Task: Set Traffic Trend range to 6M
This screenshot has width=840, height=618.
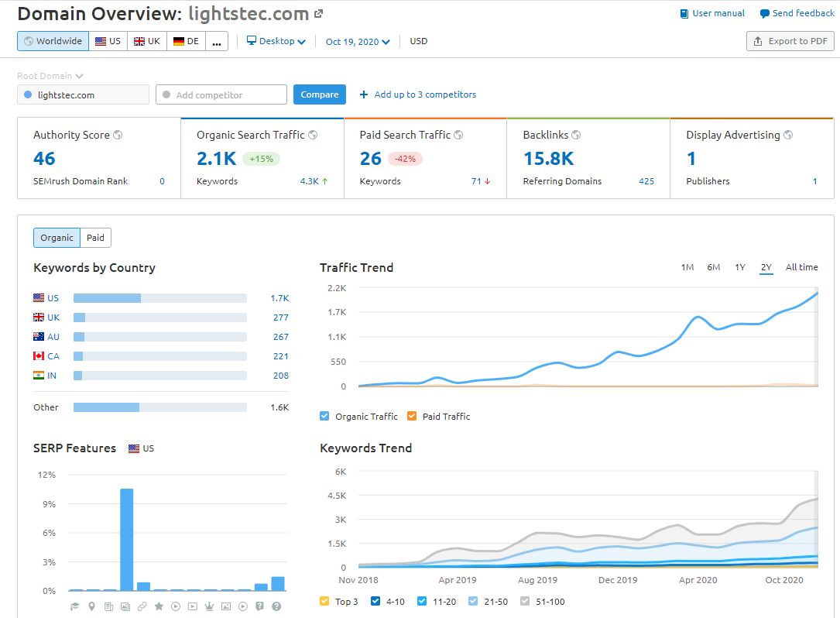Action: (x=714, y=267)
